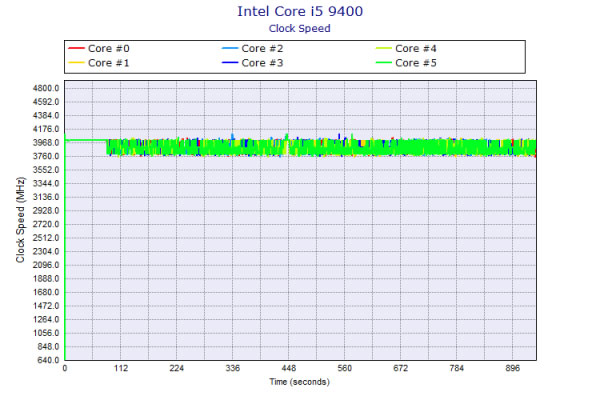Select the 'Core #0' legend label
Screen dimensions: 600x400
109,49
